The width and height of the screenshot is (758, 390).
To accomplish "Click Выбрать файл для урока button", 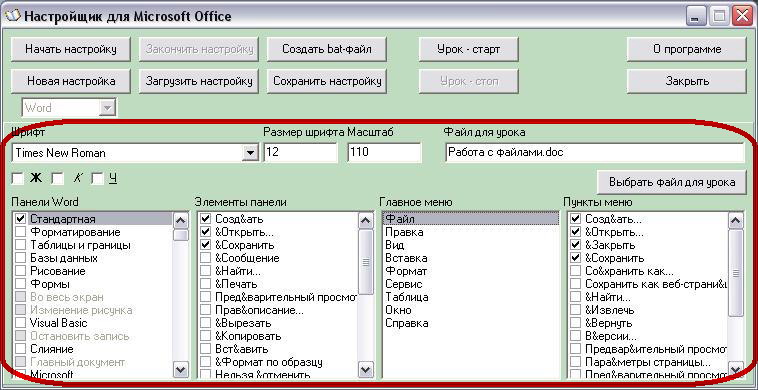I will point(672,182).
